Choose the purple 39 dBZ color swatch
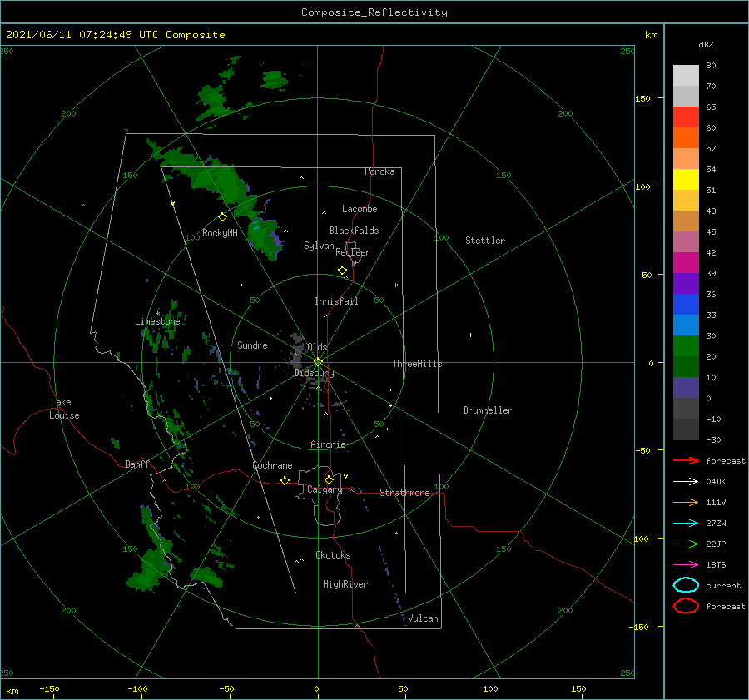749x700 pixels. click(686, 283)
